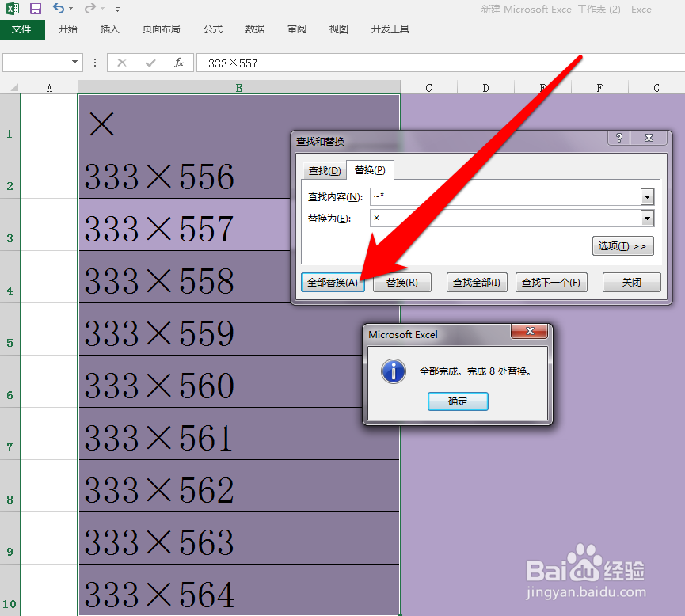This screenshot has height=616, width=685.
Task: Click the Excel icon in the quick access toolbar
Action: 11,9
